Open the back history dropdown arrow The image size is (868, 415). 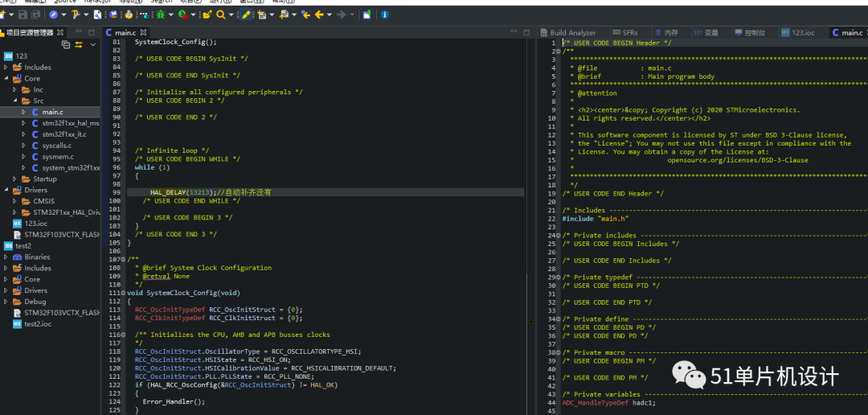pos(330,15)
